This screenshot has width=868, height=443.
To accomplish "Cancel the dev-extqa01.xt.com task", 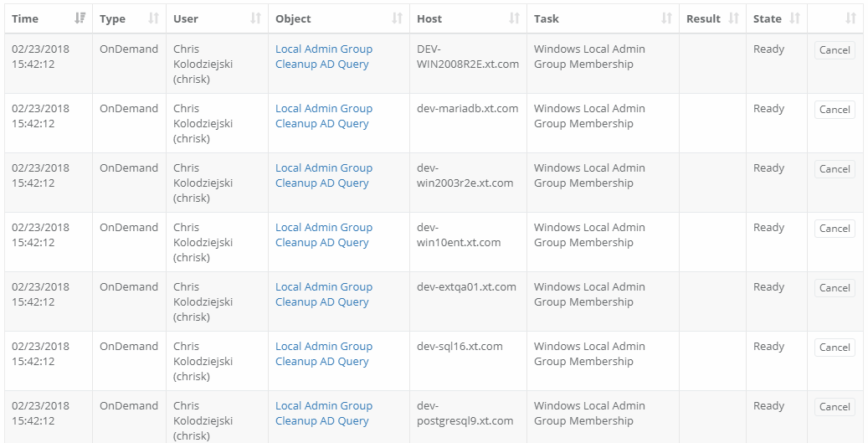I will coord(835,288).
